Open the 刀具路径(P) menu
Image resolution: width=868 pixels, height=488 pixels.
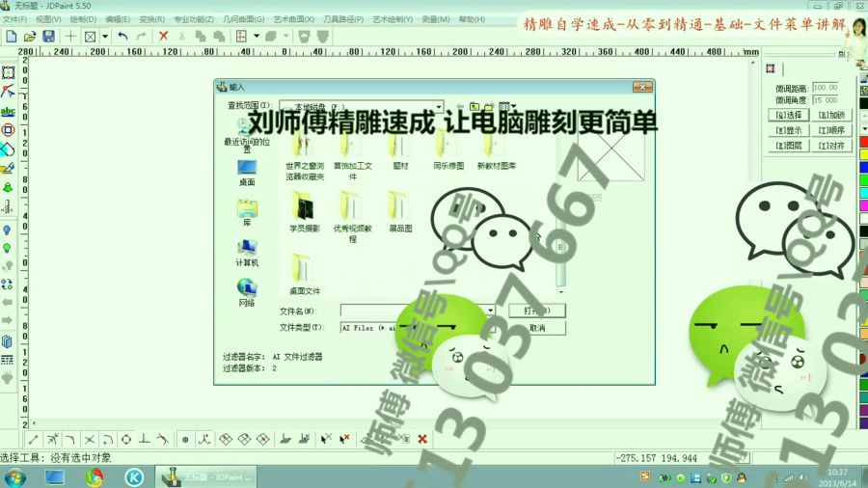tap(343, 19)
